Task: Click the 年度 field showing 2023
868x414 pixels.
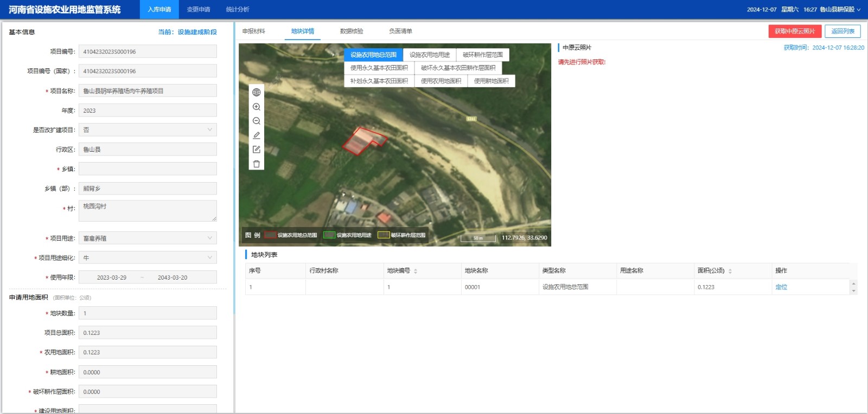Action: click(x=148, y=111)
